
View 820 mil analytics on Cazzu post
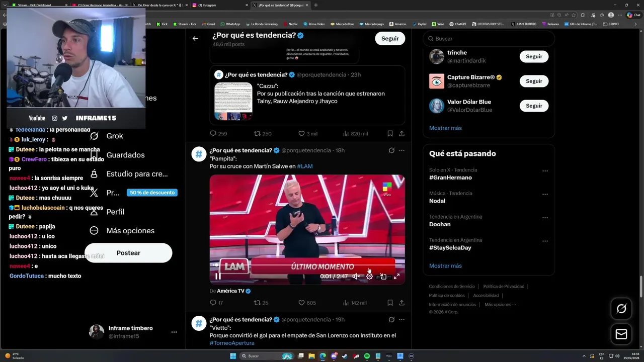pos(355,134)
